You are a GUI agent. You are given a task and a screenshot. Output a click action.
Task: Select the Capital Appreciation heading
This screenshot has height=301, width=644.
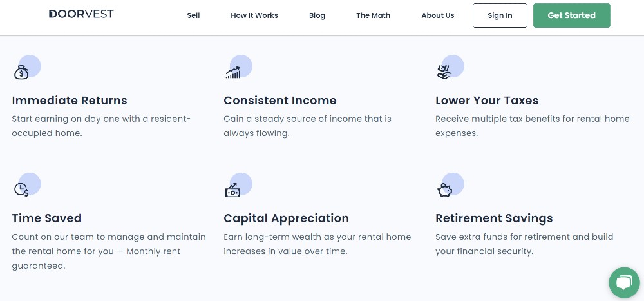(x=287, y=218)
